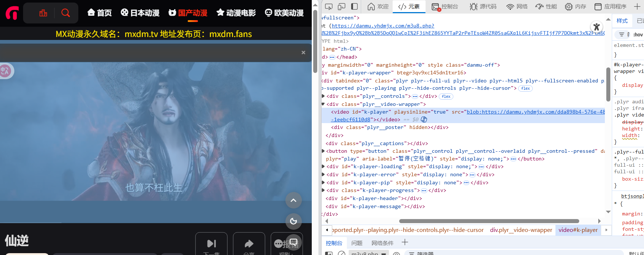This screenshot has width=644, height=255.
Task: Click the red ranking chart icon
Action: (x=43, y=13)
